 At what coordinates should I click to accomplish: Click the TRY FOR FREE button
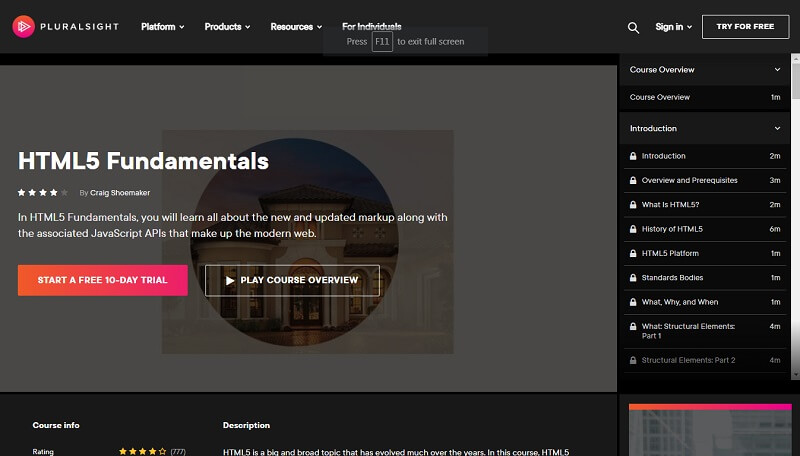point(745,27)
